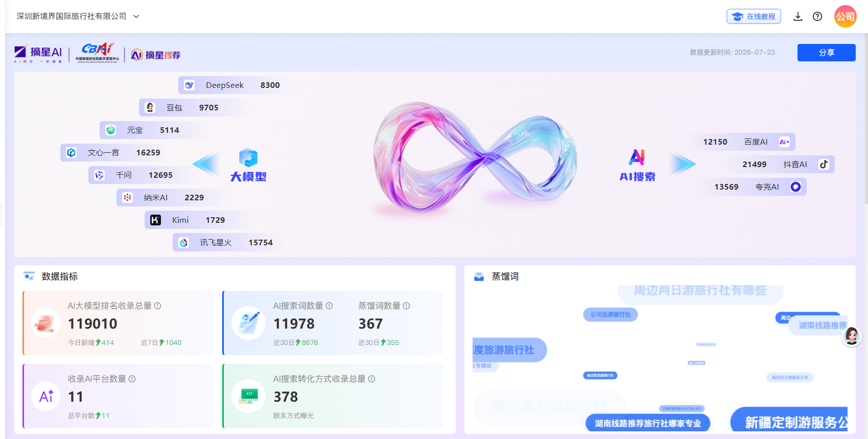Click the download icon in header

(x=798, y=16)
